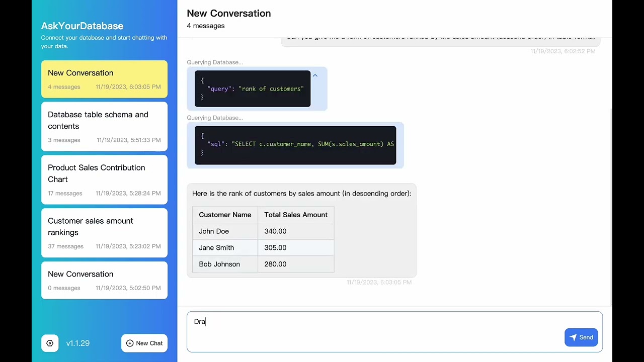Click the "37 messages" count label

point(65,246)
